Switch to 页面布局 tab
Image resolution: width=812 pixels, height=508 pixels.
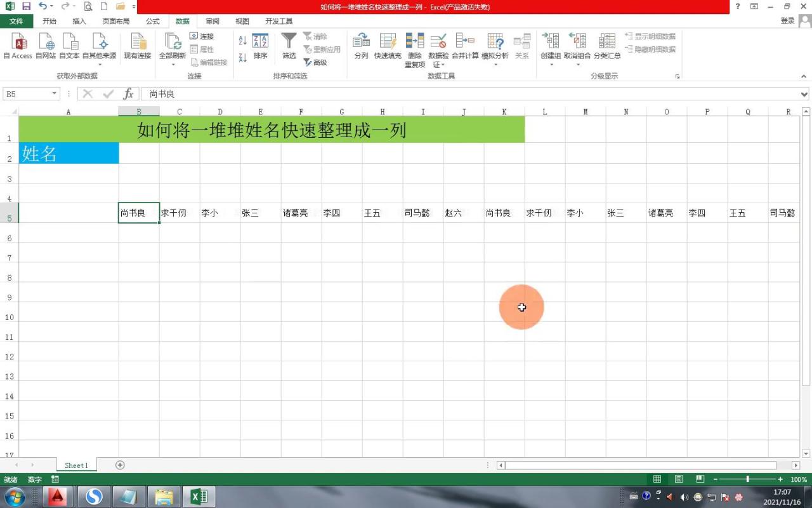pos(116,21)
